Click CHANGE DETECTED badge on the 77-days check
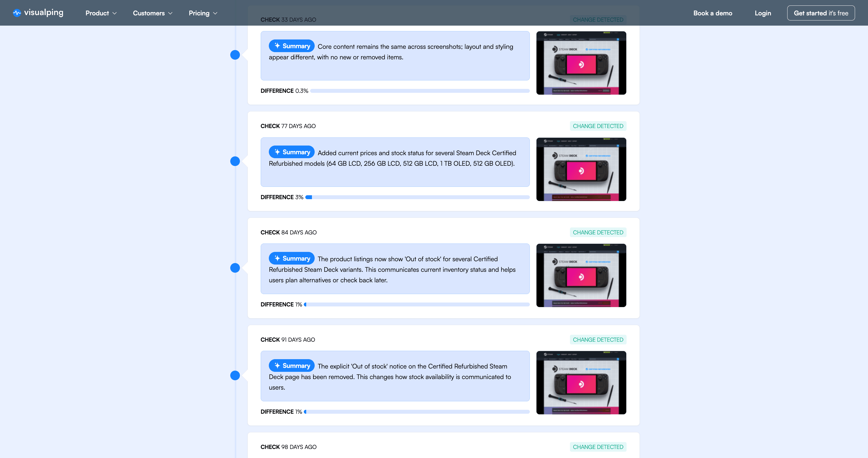Viewport: 868px width, 458px height. coord(598,126)
